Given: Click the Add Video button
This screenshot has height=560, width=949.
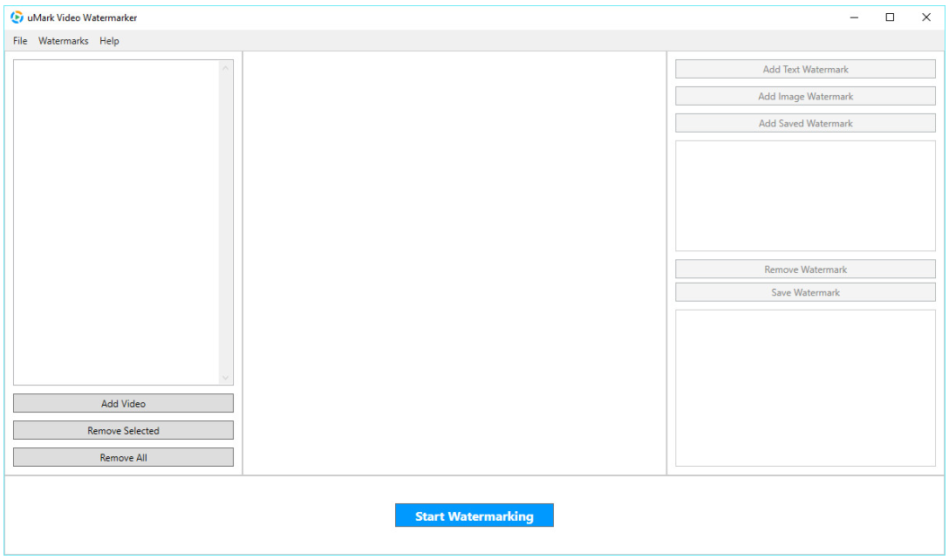Looking at the screenshot, I should pos(123,403).
